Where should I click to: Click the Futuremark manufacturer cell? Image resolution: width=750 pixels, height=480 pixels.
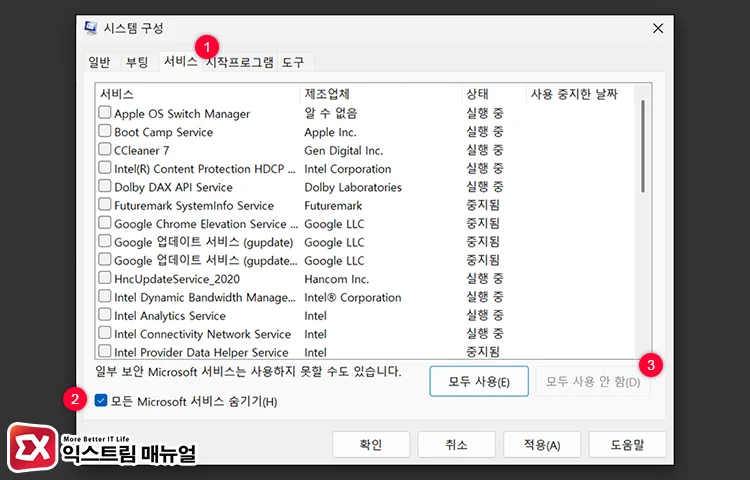[x=333, y=206]
